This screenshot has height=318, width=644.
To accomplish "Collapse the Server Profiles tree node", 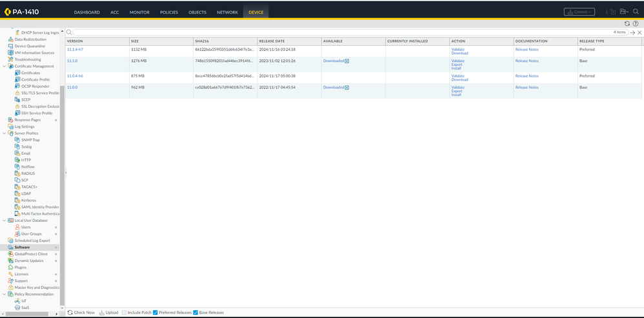I will tap(4, 134).
